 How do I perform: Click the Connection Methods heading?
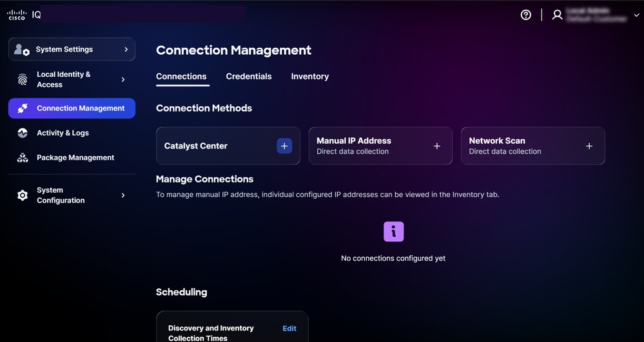coord(204,108)
